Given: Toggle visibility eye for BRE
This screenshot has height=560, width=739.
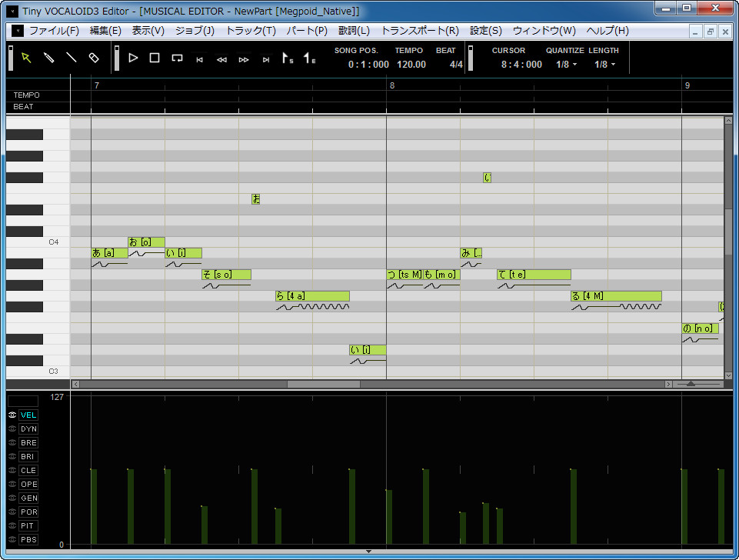Looking at the screenshot, I should 12,442.
